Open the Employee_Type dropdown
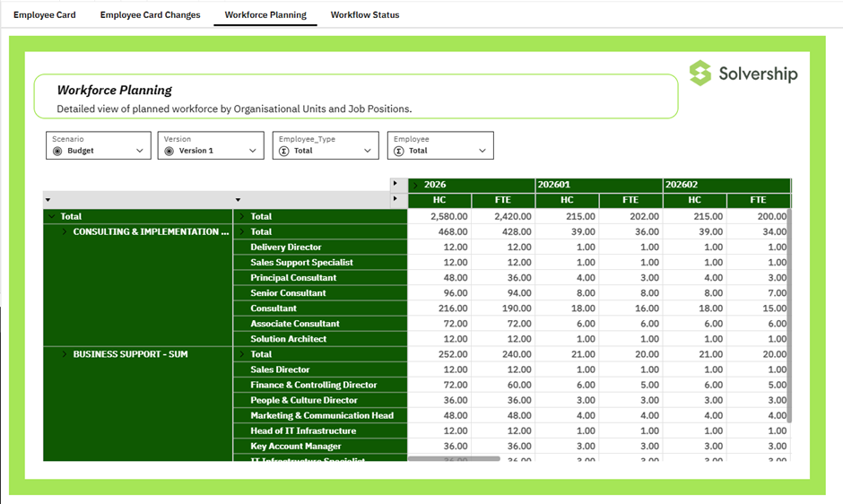843x504 pixels. (326, 145)
